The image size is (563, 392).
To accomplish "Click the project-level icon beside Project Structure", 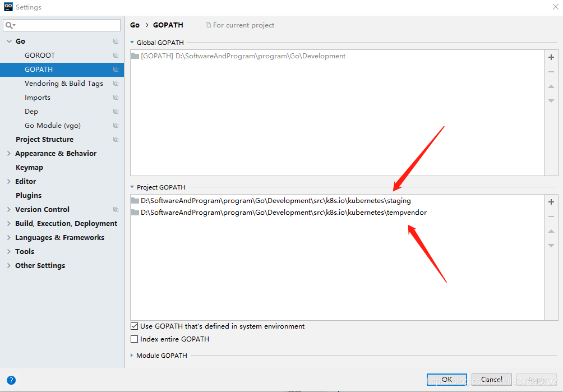I will [116, 139].
